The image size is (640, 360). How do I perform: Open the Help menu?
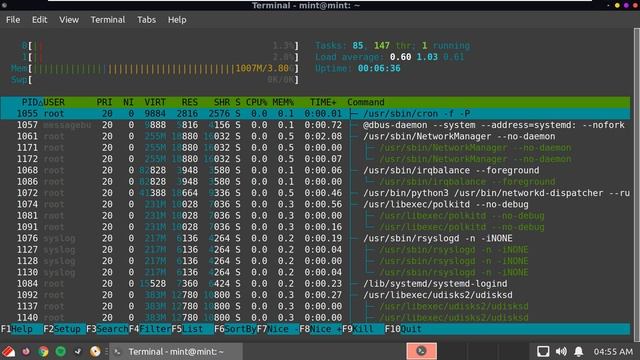177,20
